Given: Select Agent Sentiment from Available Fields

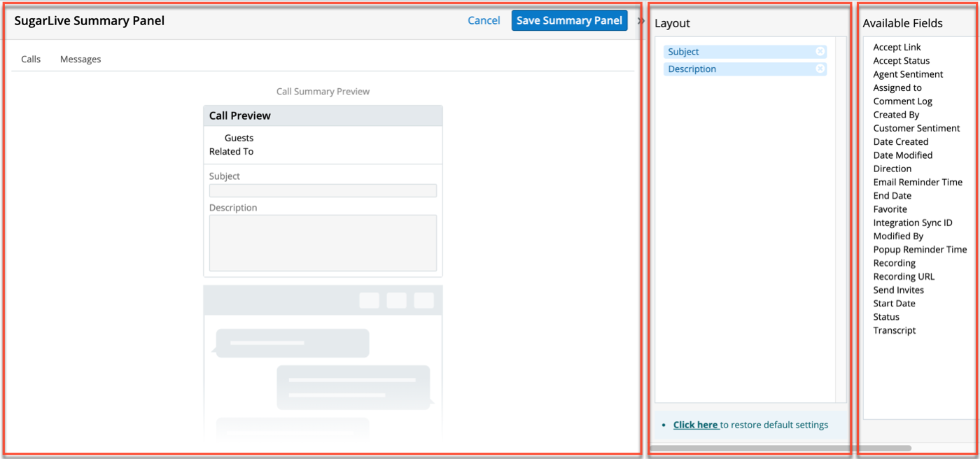Looking at the screenshot, I should point(908,73).
